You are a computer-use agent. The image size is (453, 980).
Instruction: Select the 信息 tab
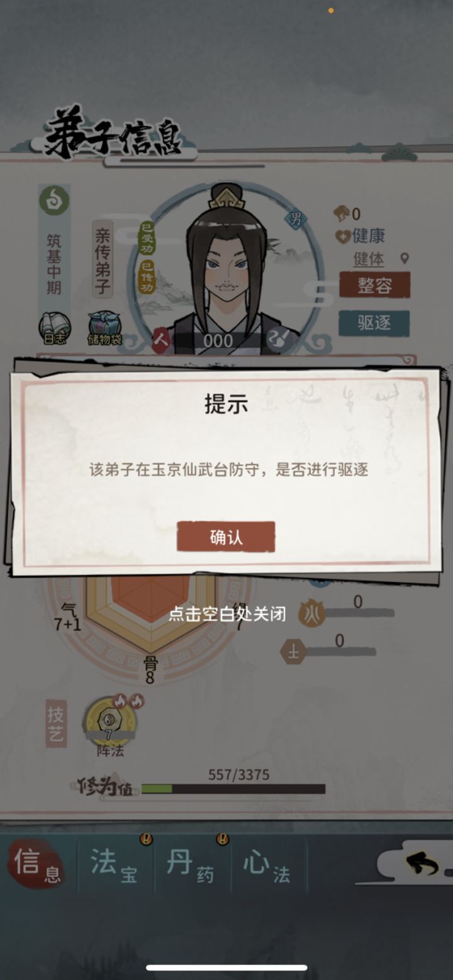pyautogui.click(x=38, y=864)
